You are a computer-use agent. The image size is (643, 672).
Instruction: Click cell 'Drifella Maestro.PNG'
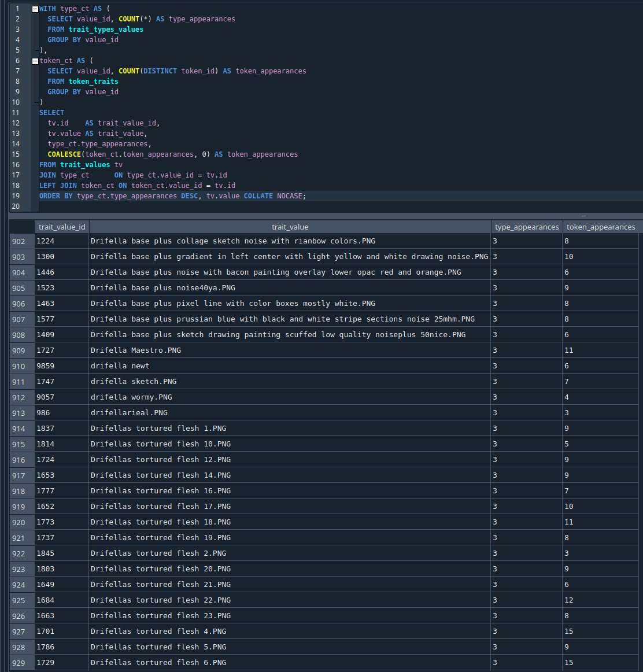[x=290, y=350]
